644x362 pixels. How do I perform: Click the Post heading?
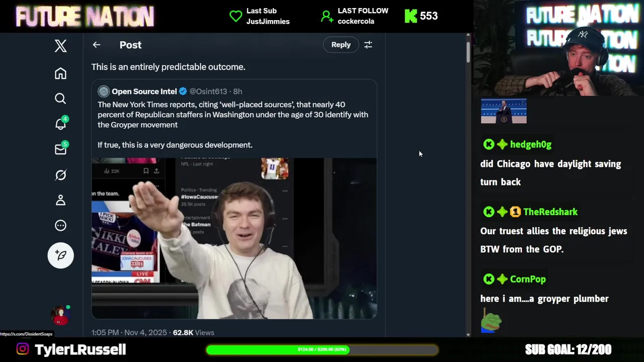[130, 45]
